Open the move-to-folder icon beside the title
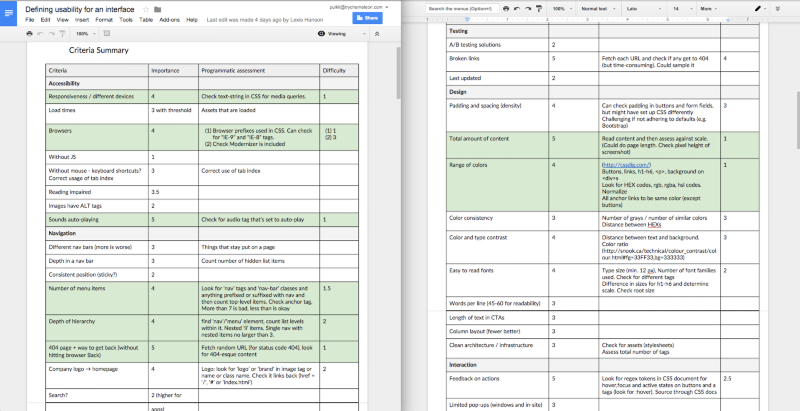Image resolution: width=800 pixels, height=411 pixels. pos(157,9)
